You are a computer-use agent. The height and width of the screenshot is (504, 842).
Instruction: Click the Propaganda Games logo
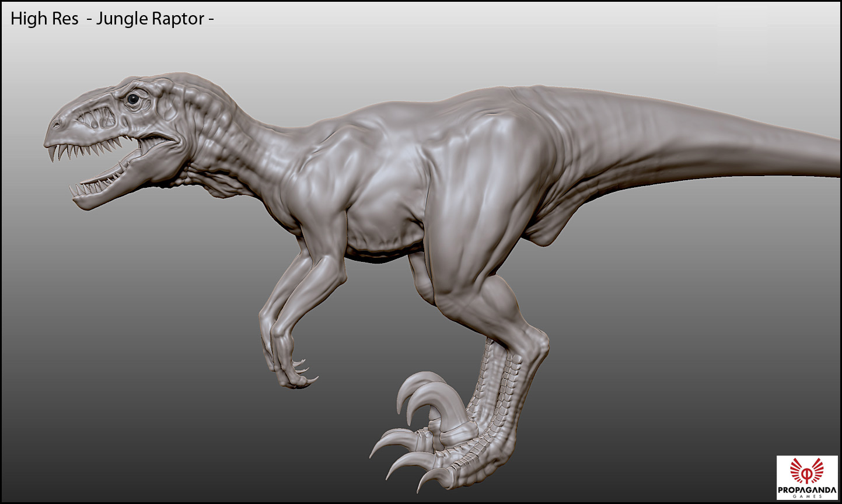point(807,478)
